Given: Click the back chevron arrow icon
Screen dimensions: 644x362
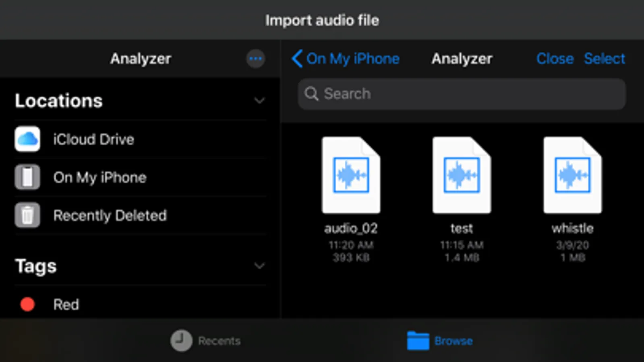Looking at the screenshot, I should (x=297, y=59).
